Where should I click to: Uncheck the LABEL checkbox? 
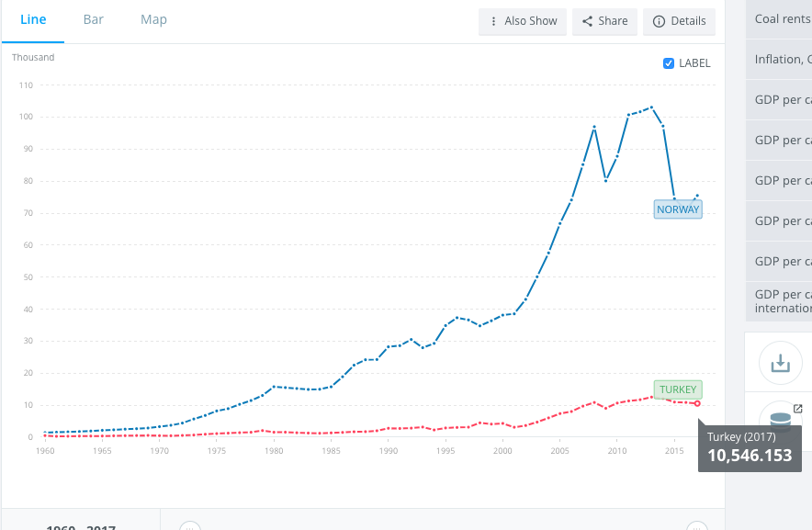click(669, 63)
